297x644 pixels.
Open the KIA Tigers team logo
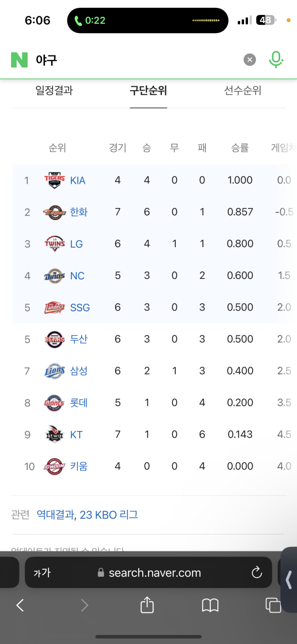click(x=54, y=180)
